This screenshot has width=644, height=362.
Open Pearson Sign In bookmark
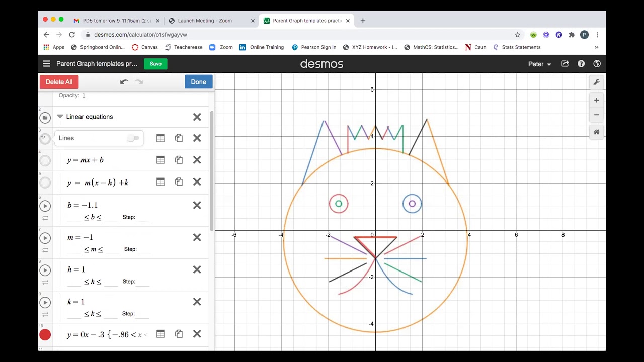[x=313, y=47]
